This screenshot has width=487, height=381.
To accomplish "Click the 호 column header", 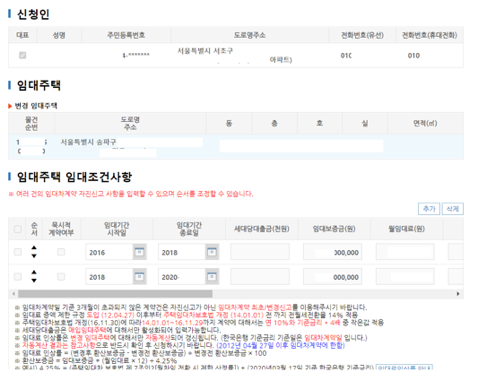I will coord(320,123).
